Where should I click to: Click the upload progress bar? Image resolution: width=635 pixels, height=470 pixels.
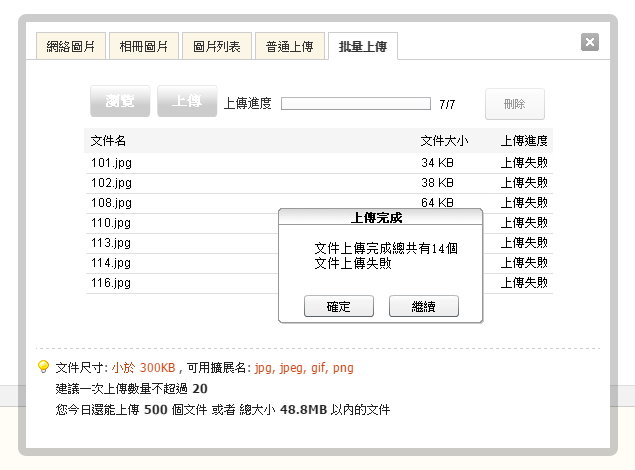356,103
